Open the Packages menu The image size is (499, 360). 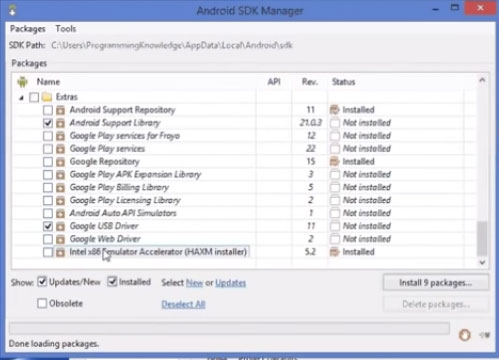[x=28, y=29]
